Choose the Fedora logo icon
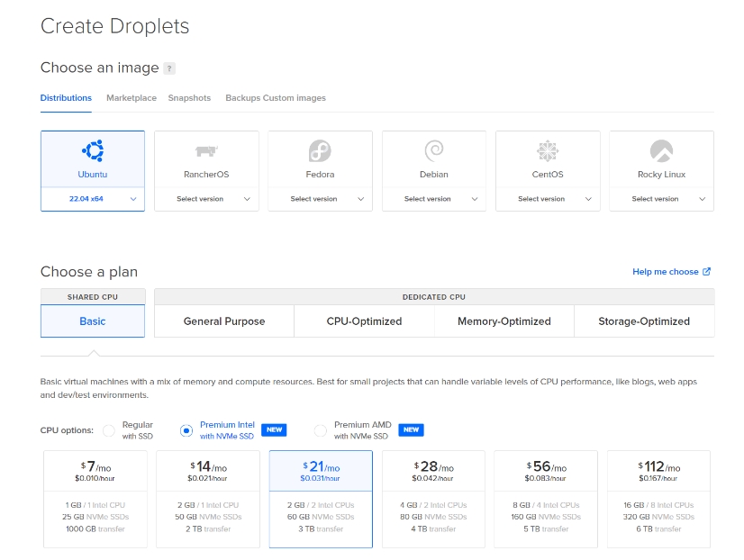Viewport: 744px width, 560px height. tap(320, 150)
